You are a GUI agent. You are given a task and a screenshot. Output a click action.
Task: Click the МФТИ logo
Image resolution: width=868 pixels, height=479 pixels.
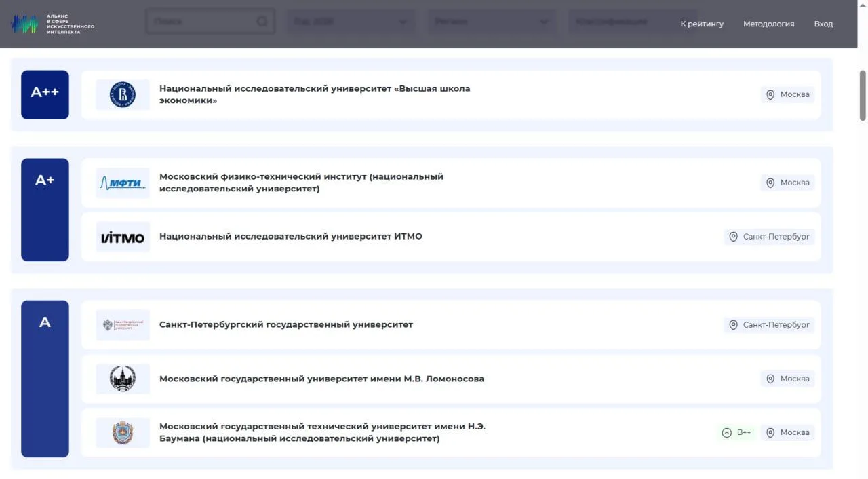click(123, 183)
